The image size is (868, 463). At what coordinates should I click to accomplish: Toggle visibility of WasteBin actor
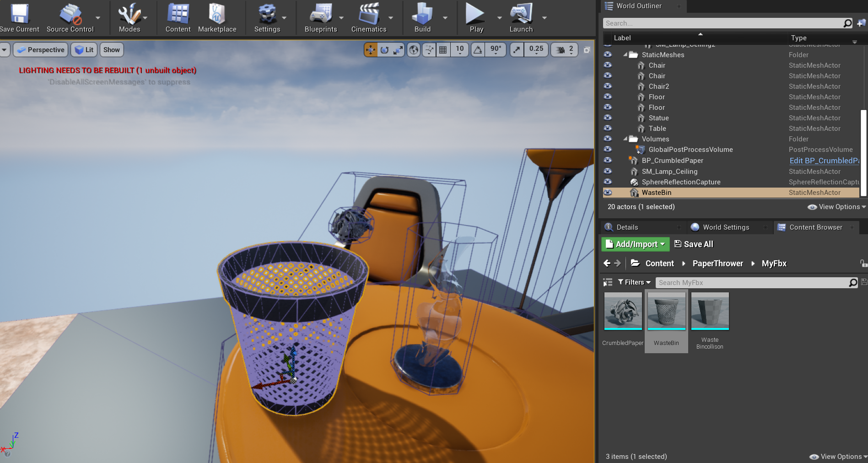tap(608, 193)
